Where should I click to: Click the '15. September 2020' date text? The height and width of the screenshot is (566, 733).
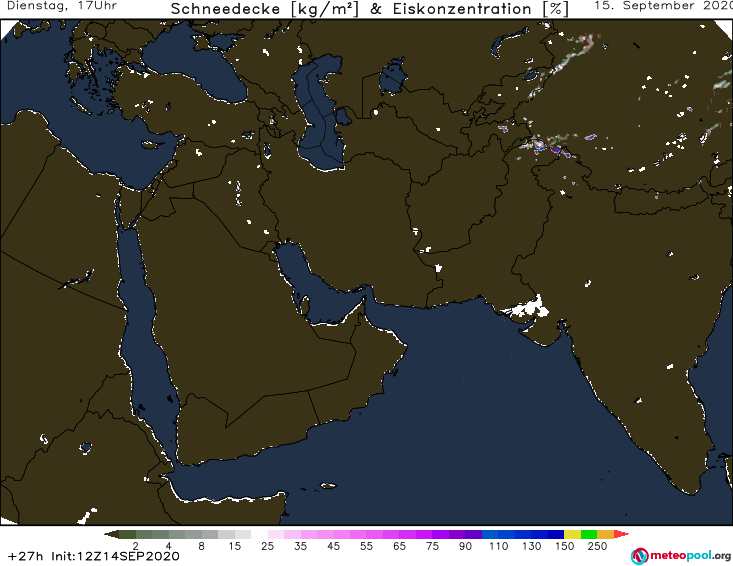(663, 6)
